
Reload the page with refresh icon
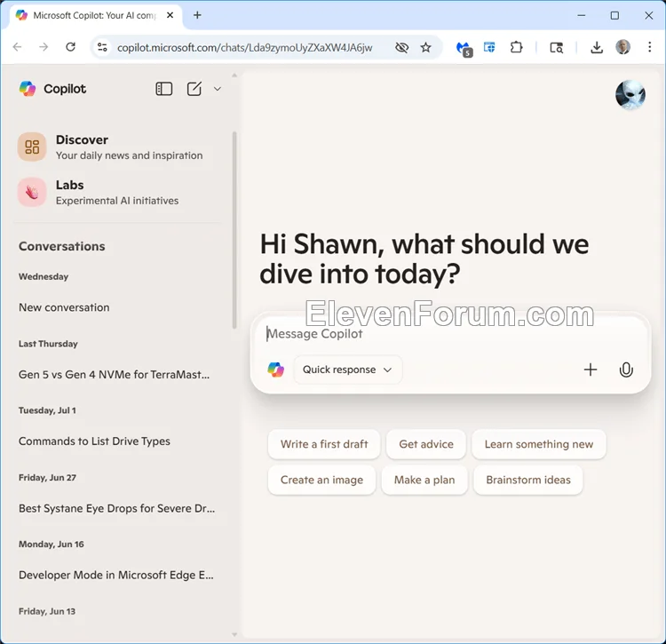click(x=70, y=47)
